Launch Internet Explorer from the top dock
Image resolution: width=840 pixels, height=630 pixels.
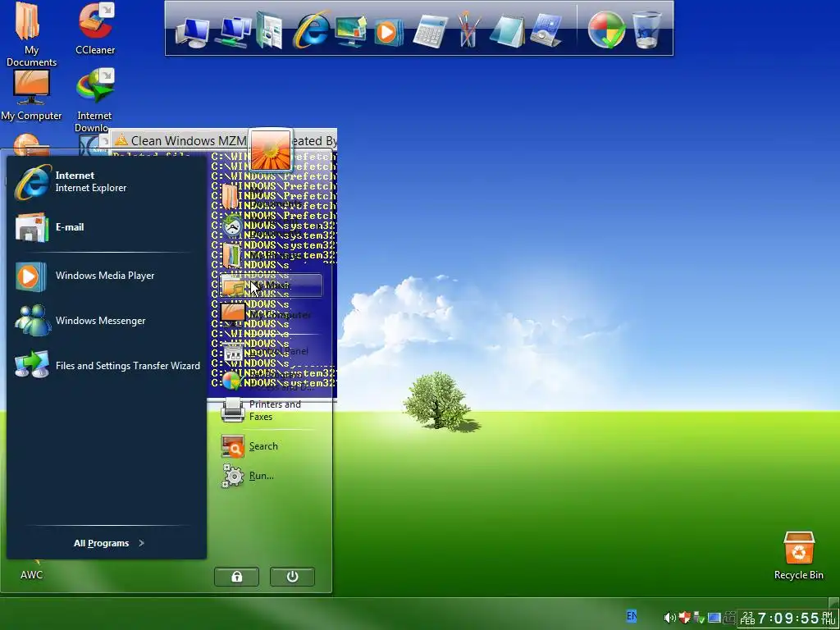pyautogui.click(x=311, y=30)
